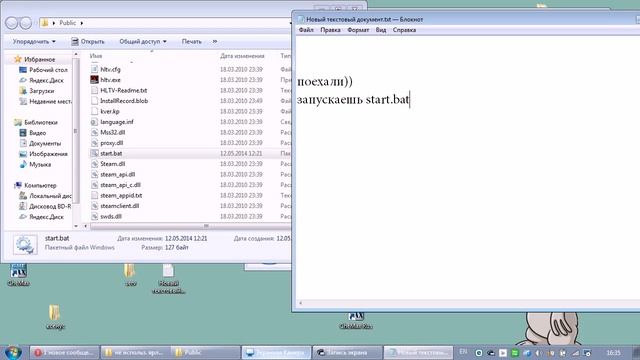This screenshot has height=360, width=640.
Task: Select Компьютер heading in navigation pane
Action: tap(36, 185)
